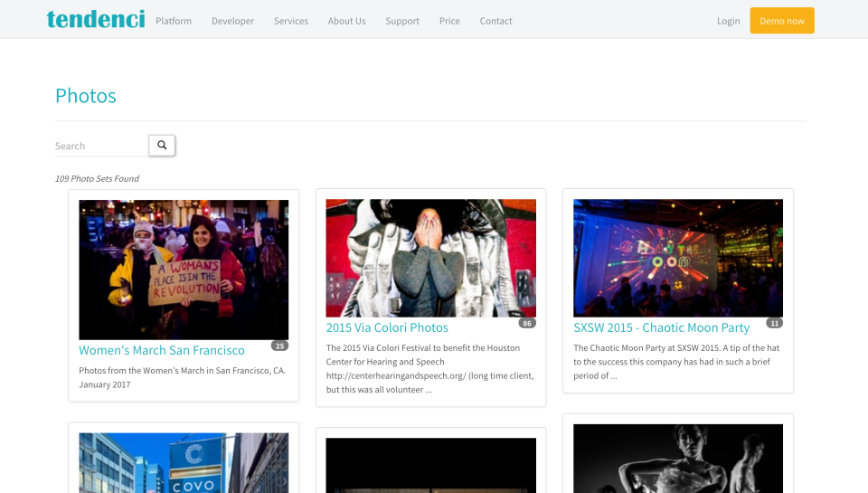The image size is (868, 493).
Task: Open the black-and-white dancers thumbnail
Action: click(x=678, y=459)
